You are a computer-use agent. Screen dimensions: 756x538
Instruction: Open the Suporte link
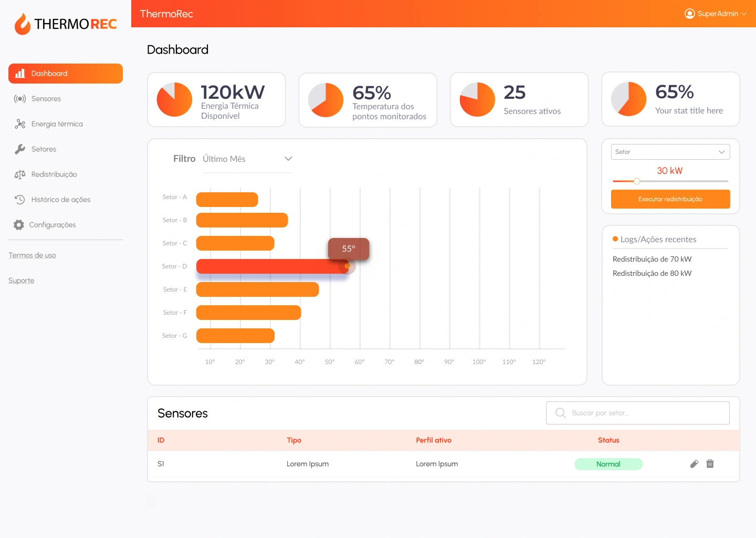(x=22, y=281)
